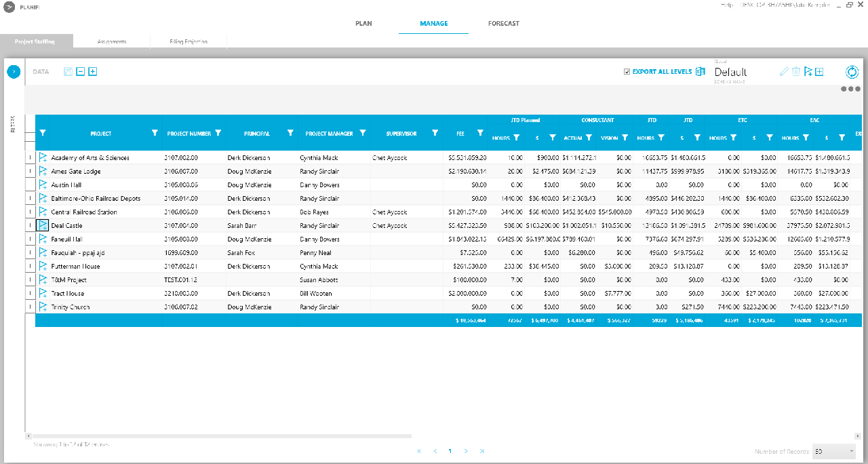This screenshot has width=868, height=464.
Task: Click flag icon for Central Railroad Station
Action: (43, 212)
